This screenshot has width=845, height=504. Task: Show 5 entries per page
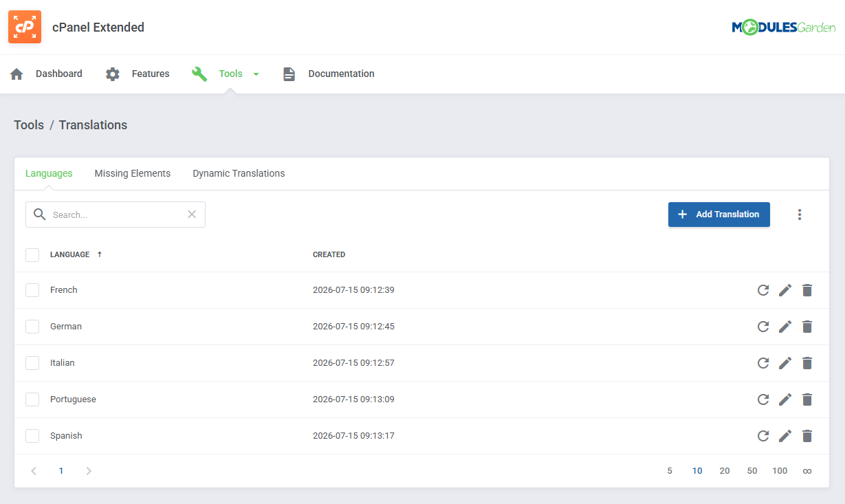[670, 471]
